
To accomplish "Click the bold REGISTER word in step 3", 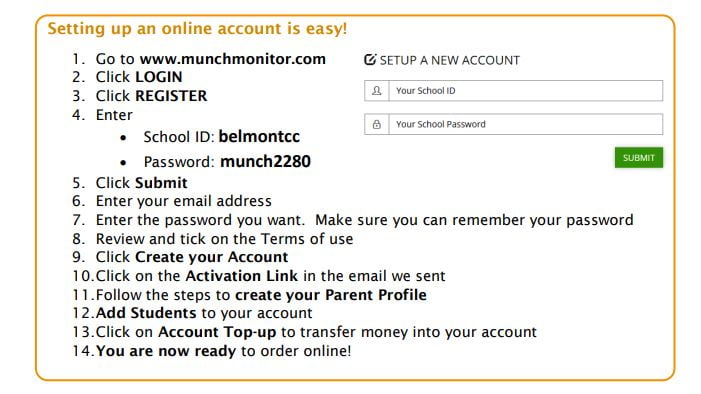I will point(171,96).
